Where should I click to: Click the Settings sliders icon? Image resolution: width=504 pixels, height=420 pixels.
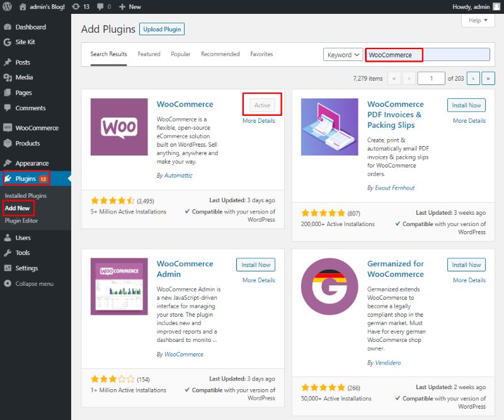point(8,268)
